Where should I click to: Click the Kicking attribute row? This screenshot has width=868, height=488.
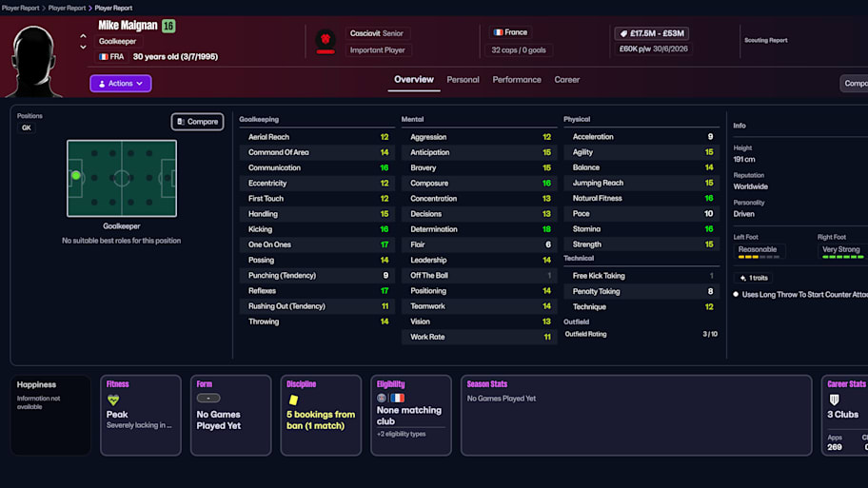click(x=317, y=229)
